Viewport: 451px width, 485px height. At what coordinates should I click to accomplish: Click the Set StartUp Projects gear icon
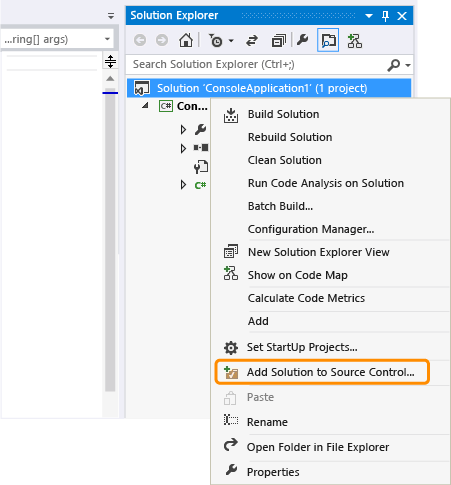point(231,348)
